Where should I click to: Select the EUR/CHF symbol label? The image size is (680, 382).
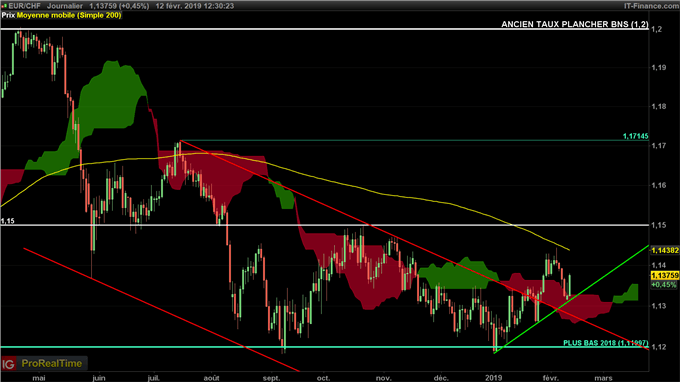pos(24,6)
